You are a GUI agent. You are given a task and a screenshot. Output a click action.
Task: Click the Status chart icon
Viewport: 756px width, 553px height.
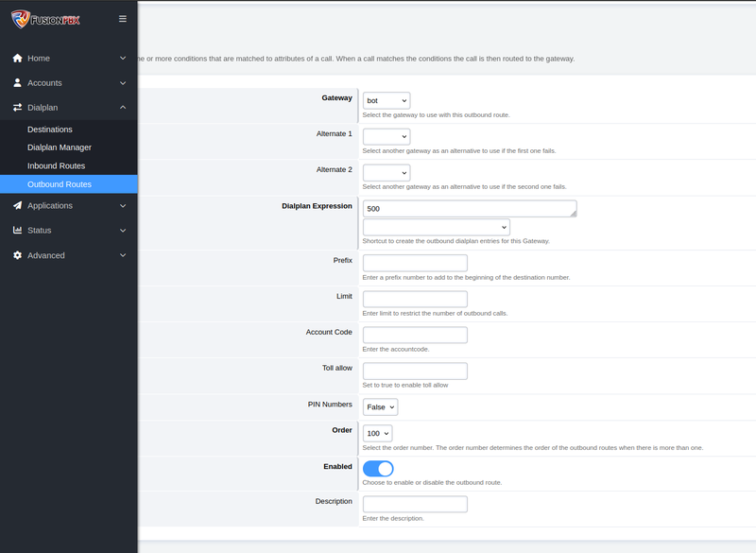click(17, 230)
